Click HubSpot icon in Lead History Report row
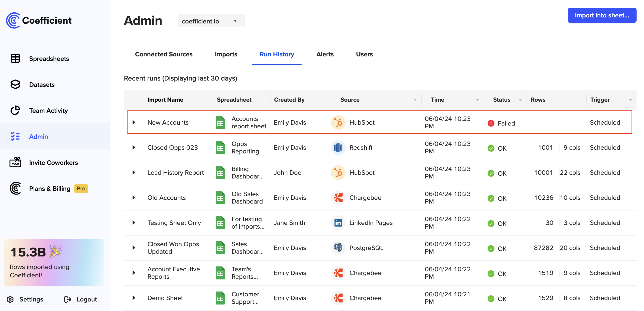 pos(338,172)
